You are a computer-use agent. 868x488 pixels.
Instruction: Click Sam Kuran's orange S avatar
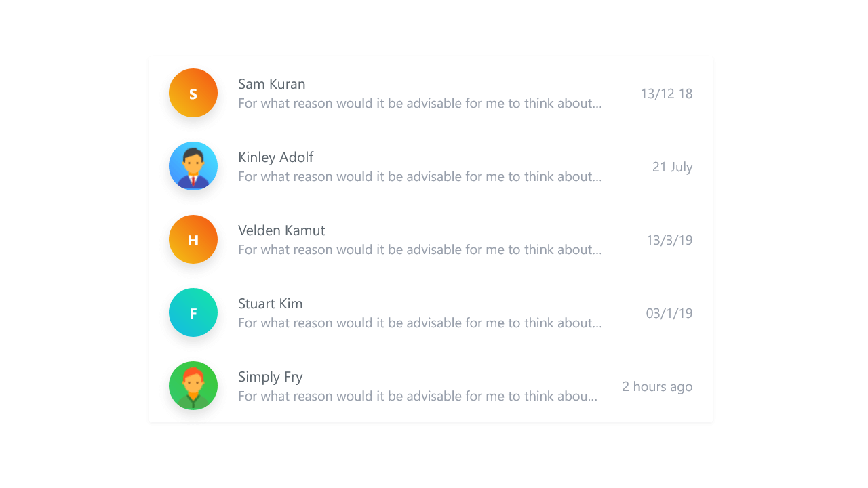[193, 93]
